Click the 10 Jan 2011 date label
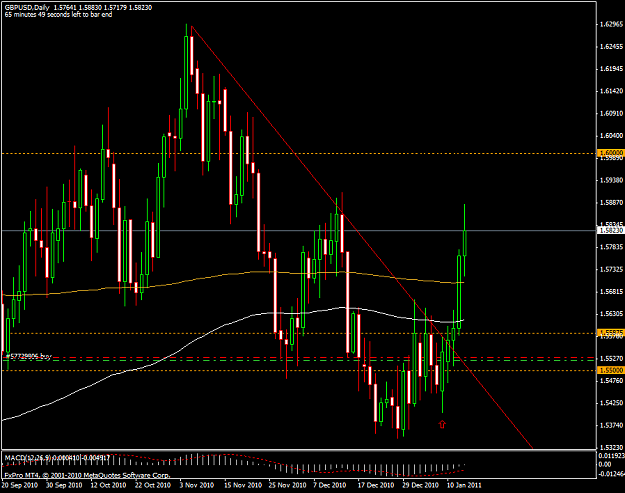625x493 pixels. [x=464, y=485]
